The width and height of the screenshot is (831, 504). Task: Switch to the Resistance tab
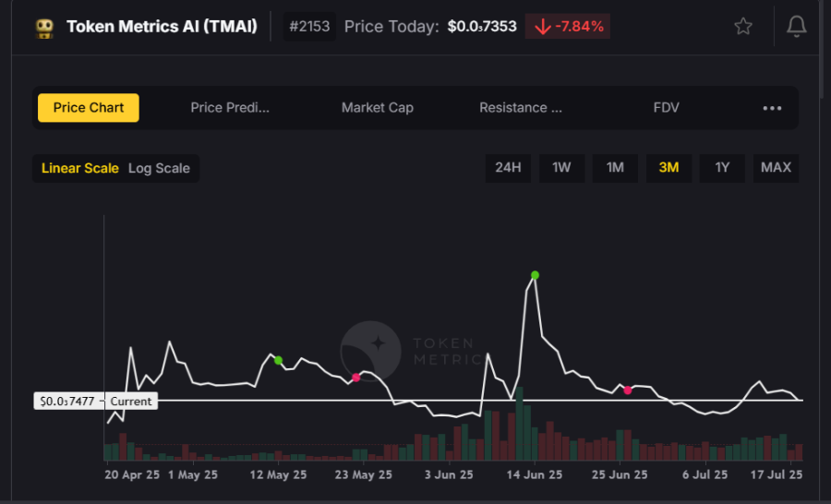(x=521, y=108)
